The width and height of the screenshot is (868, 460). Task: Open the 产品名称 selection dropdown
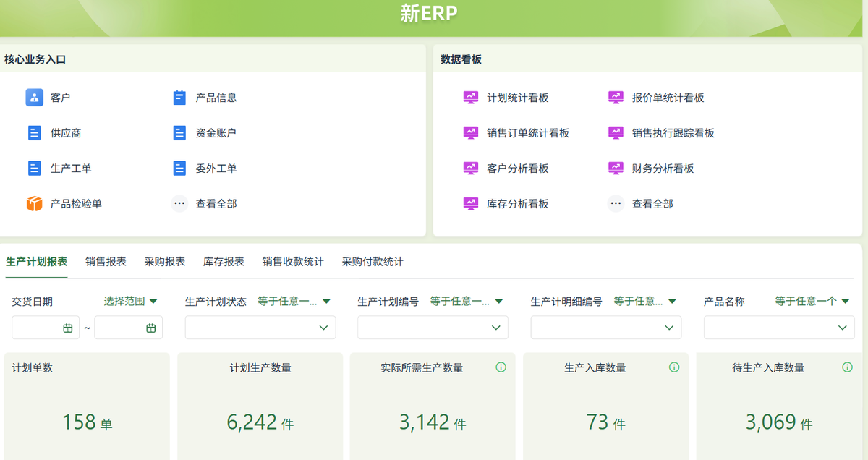tap(778, 327)
